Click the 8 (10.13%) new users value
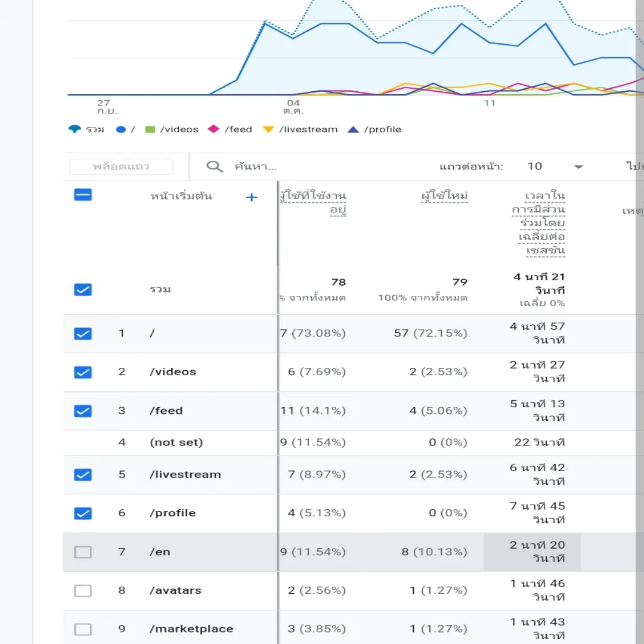The width and height of the screenshot is (644, 644). [435, 552]
